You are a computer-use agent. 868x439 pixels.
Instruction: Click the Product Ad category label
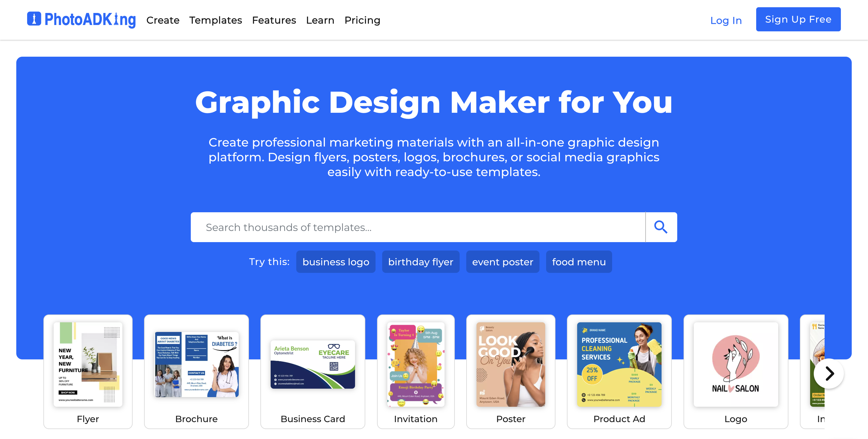coord(619,419)
